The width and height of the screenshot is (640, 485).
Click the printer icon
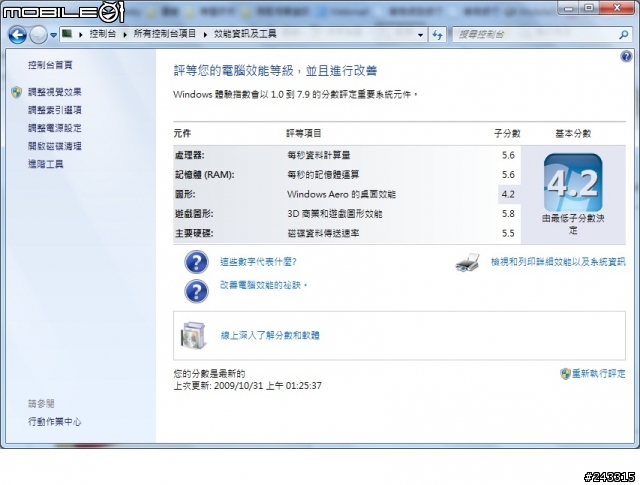468,263
